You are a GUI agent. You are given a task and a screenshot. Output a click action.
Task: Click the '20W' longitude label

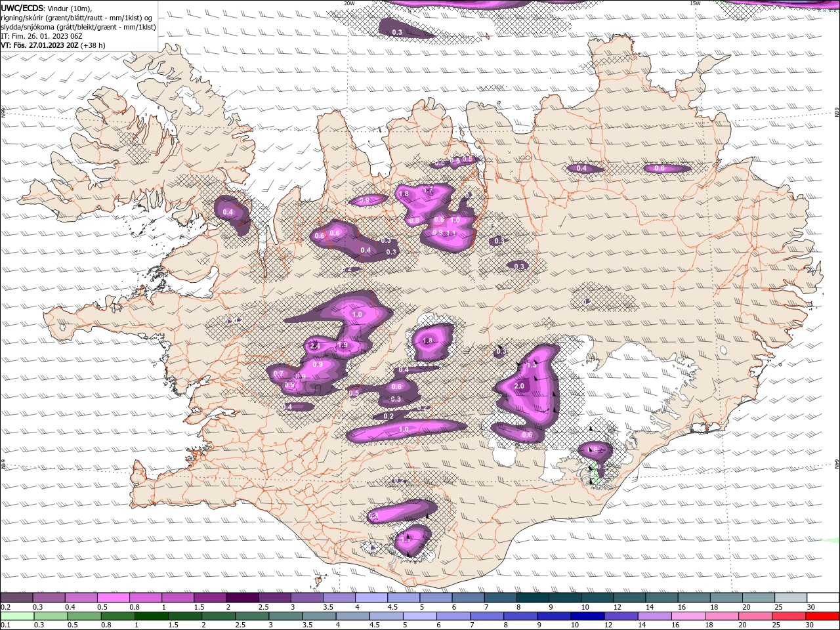click(x=349, y=3)
